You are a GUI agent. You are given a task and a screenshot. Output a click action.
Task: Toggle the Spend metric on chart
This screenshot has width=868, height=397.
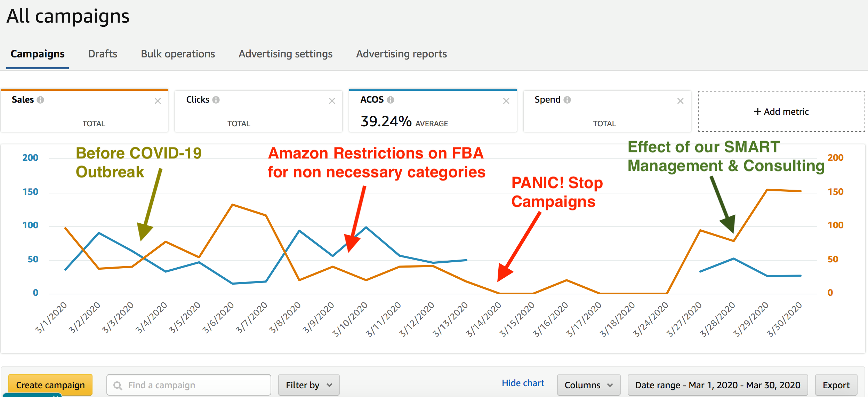(x=607, y=111)
